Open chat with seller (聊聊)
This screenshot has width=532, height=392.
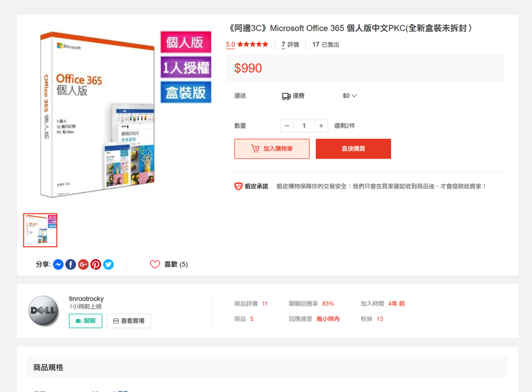86,321
